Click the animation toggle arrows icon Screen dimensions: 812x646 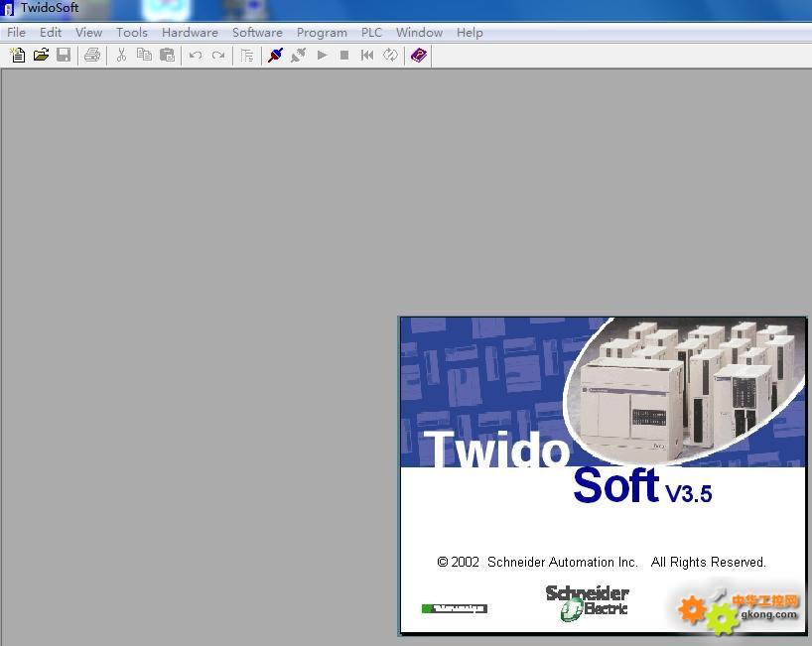(390, 55)
